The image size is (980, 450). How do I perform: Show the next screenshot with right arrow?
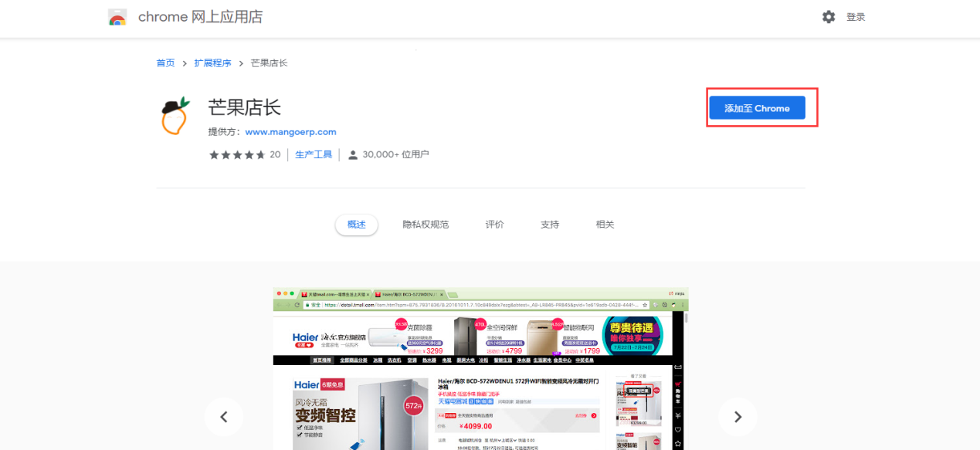tap(738, 417)
